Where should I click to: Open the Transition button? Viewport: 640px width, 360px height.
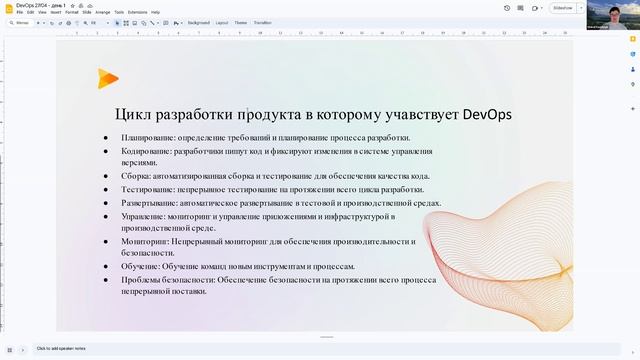pyautogui.click(x=262, y=23)
